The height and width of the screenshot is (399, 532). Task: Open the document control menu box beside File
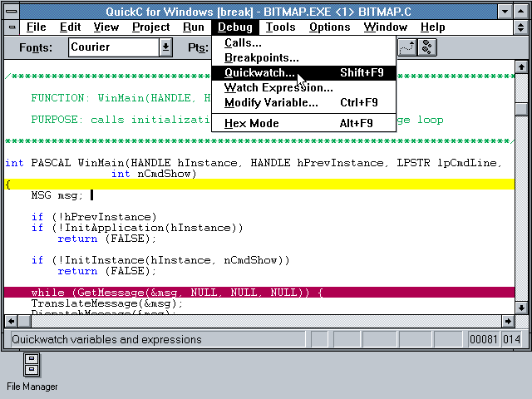pyautogui.click(x=12, y=27)
